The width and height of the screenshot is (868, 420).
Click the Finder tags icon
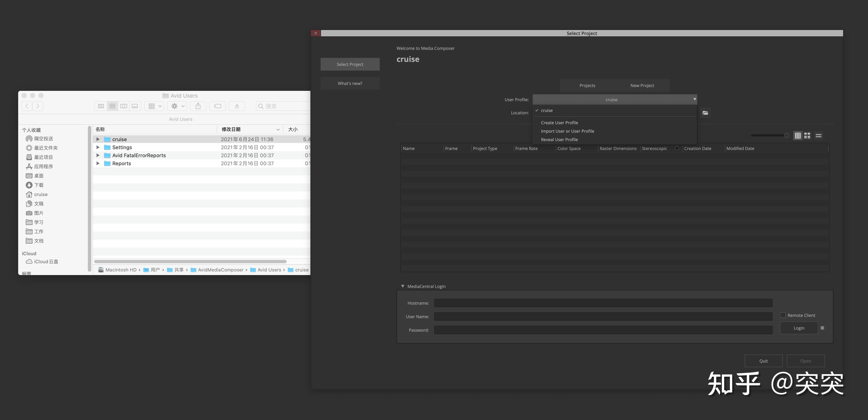218,106
